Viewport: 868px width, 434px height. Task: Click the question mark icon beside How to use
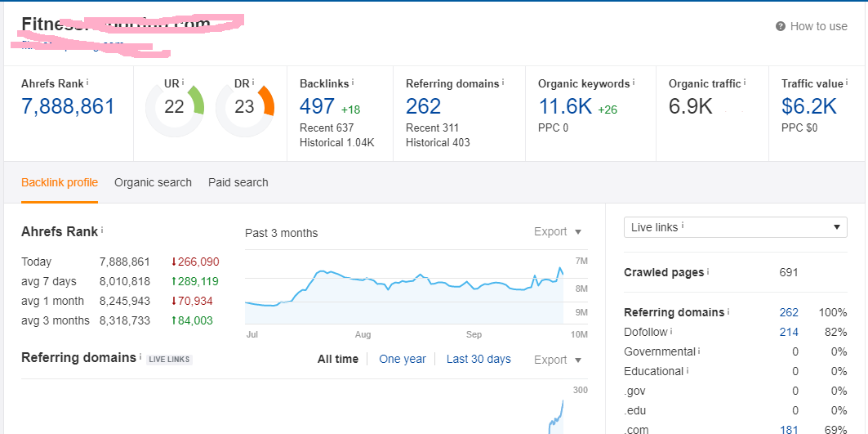tap(781, 26)
